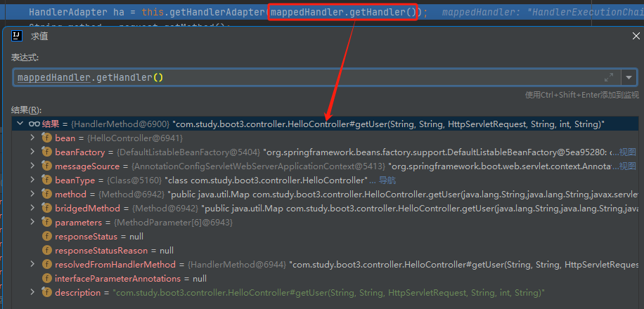Screen dimensions: 644x309
Task: Click the description string value text
Action: 329,293
